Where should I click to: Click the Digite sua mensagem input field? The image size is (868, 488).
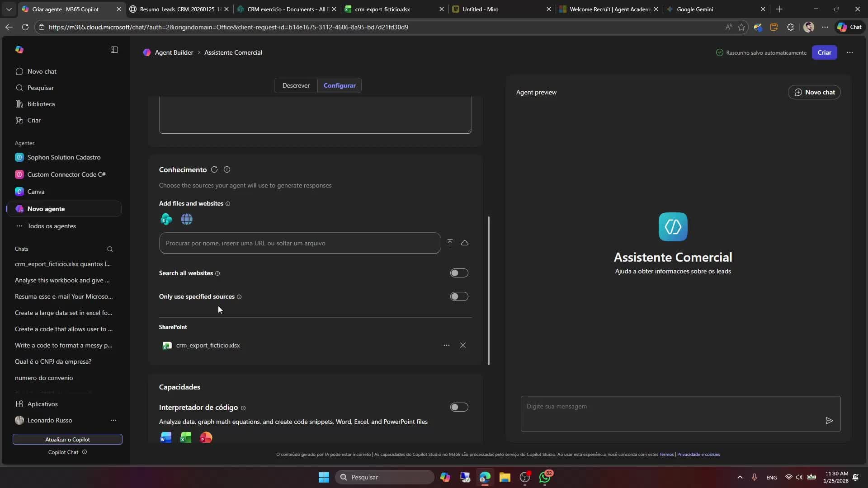633,407
